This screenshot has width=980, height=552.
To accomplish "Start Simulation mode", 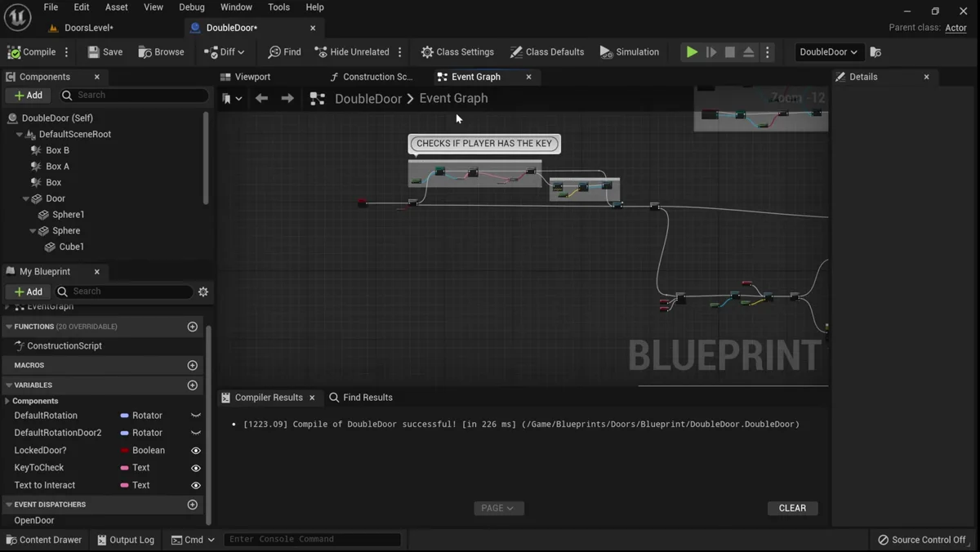I will click(x=629, y=51).
